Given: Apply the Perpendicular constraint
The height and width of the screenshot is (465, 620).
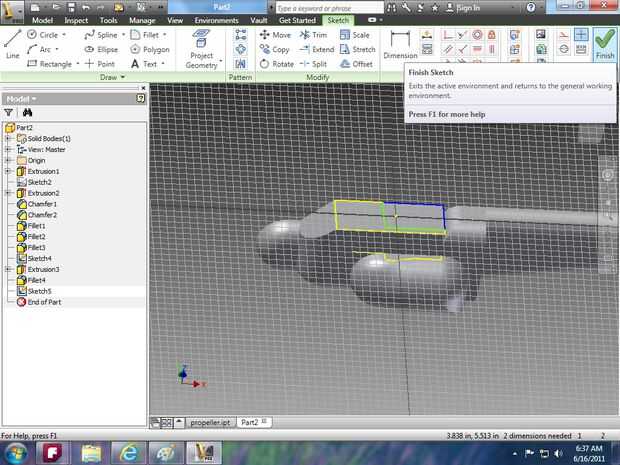Looking at the screenshot, I should pyautogui.click(x=462, y=49).
